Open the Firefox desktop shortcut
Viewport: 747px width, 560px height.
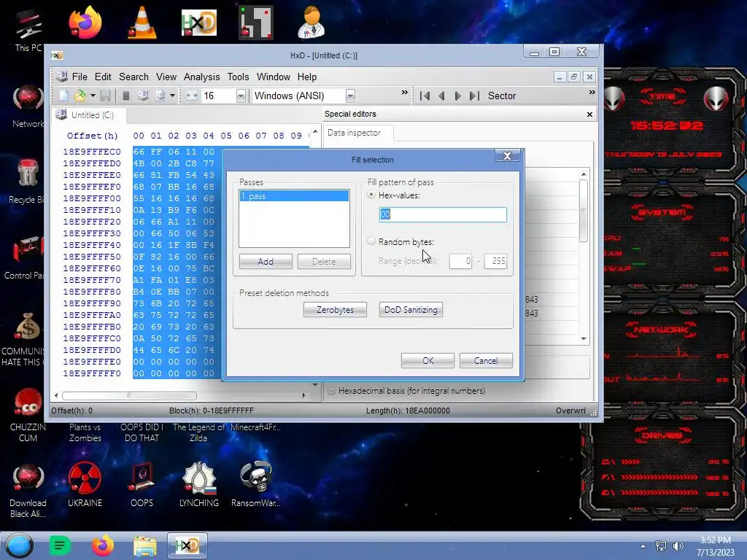click(85, 23)
